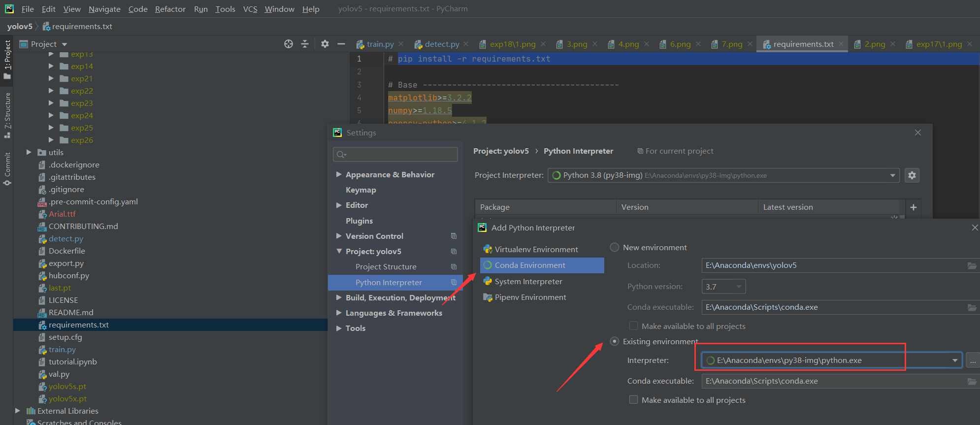Expand External Libraries node

point(18,411)
